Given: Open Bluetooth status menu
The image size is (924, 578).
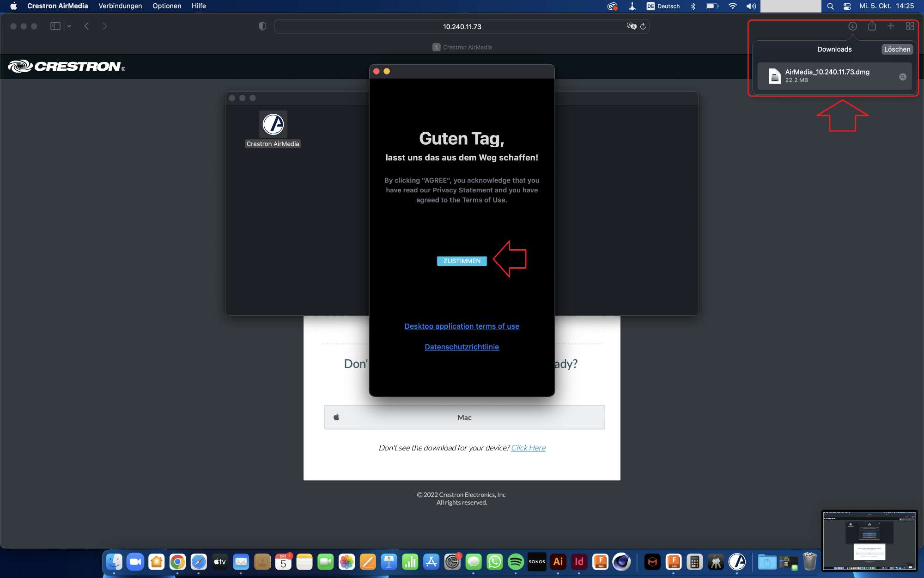Looking at the screenshot, I should (693, 6).
